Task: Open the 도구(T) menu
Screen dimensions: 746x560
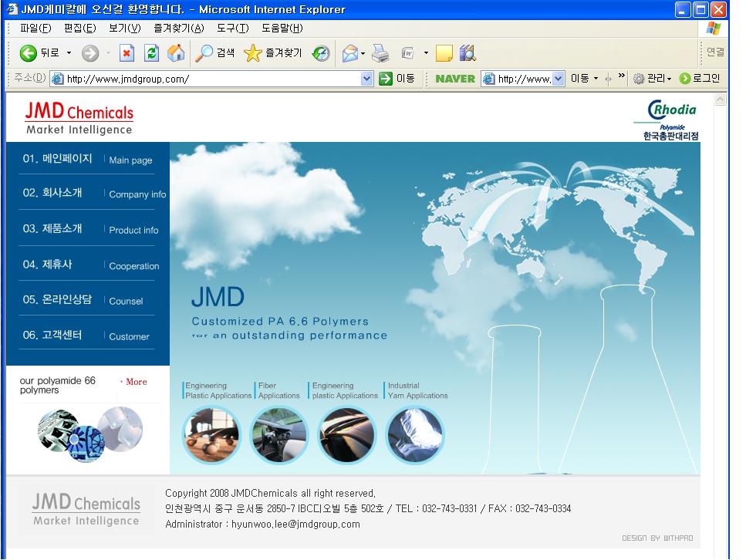Action: pyautogui.click(x=233, y=28)
